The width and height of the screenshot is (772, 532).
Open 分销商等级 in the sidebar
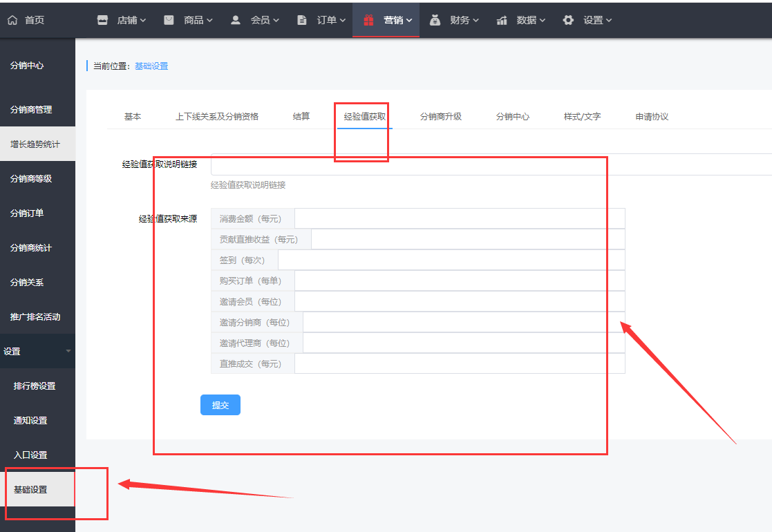[x=31, y=179]
